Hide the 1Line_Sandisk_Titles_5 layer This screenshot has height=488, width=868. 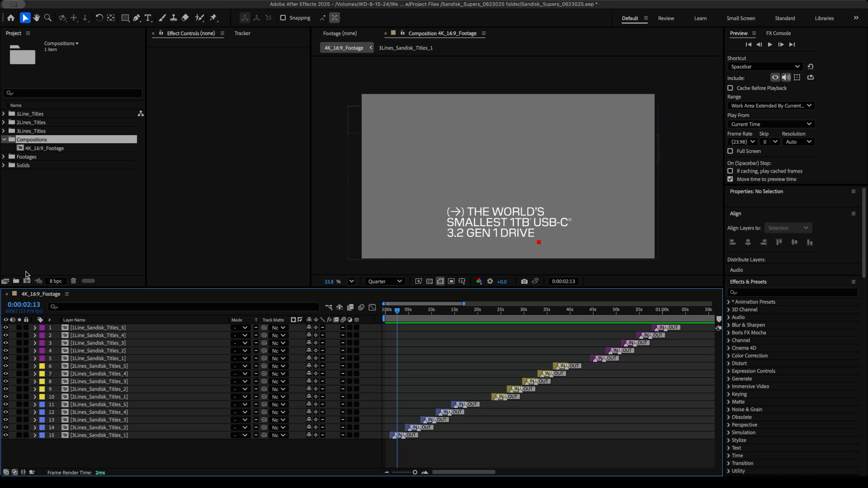point(6,328)
